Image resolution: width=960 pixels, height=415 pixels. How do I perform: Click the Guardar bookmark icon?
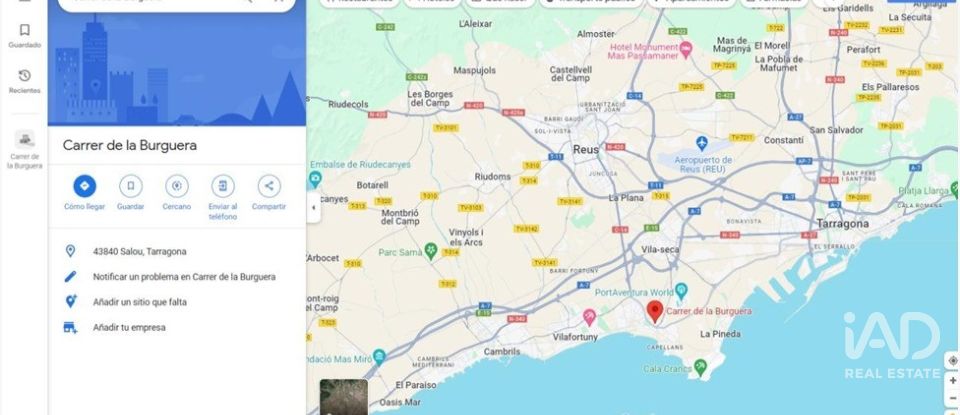tap(130, 186)
